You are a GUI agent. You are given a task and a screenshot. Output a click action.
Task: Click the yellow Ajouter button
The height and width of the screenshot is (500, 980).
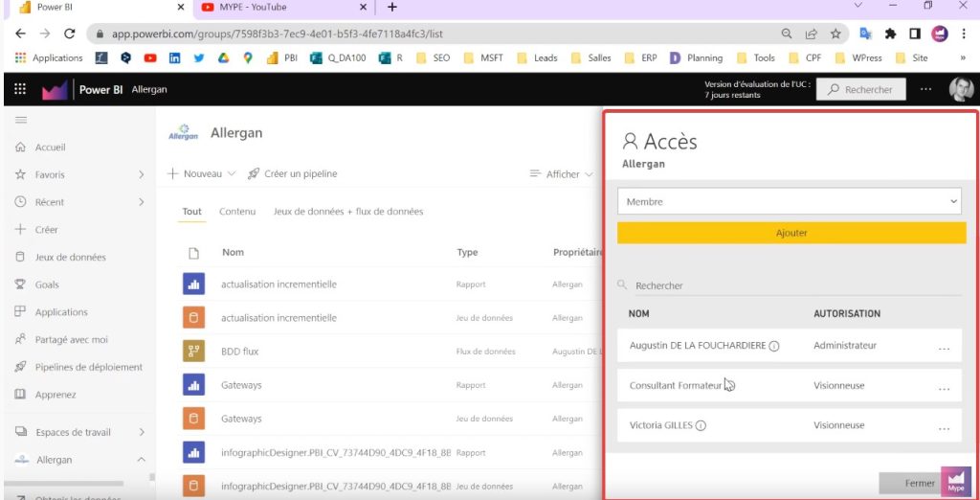(x=791, y=233)
